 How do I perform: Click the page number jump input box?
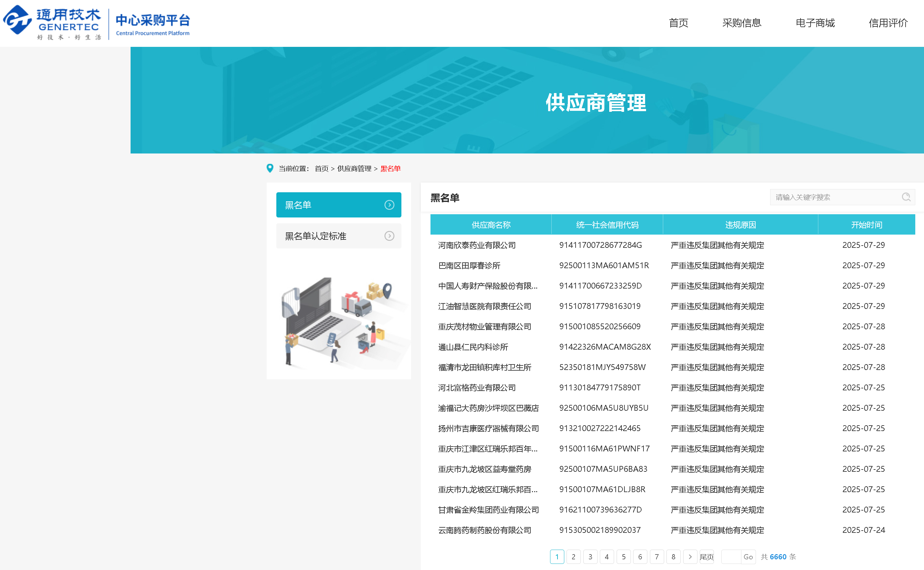click(x=731, y=556)
